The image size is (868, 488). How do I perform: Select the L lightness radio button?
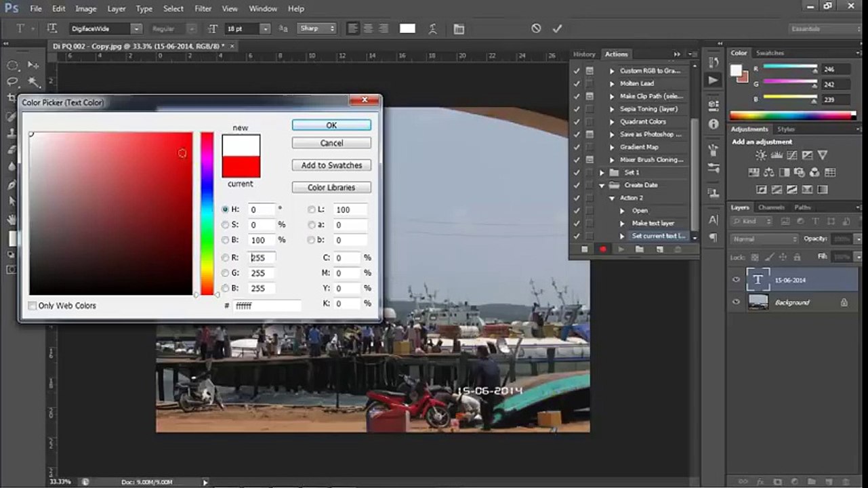click(312, 209)
